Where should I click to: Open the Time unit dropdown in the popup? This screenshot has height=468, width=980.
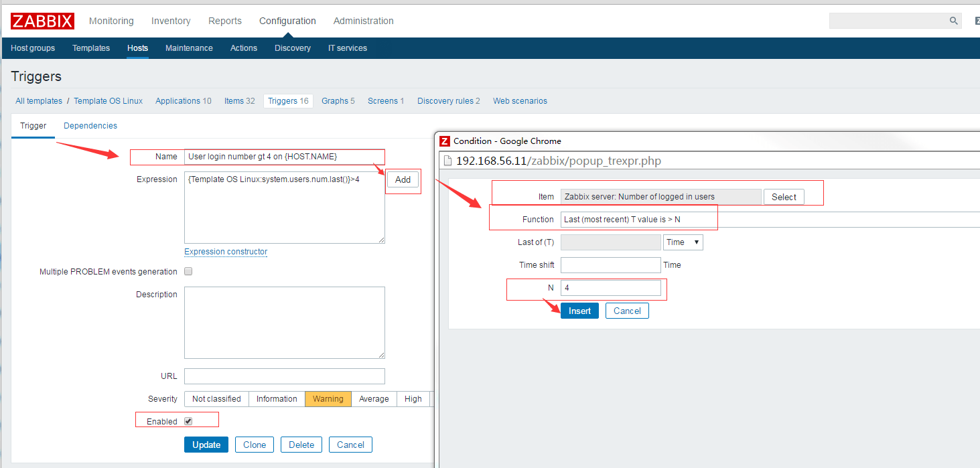point(683,242)
